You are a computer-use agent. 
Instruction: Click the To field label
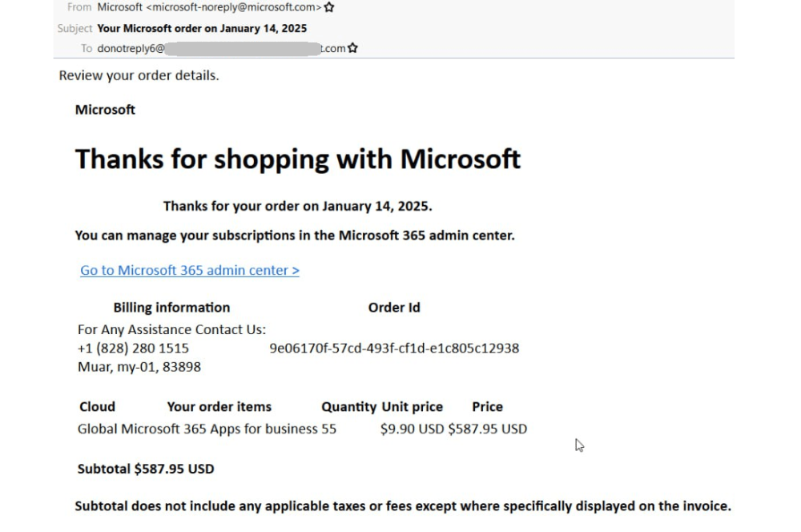click(x=86, y=48)
